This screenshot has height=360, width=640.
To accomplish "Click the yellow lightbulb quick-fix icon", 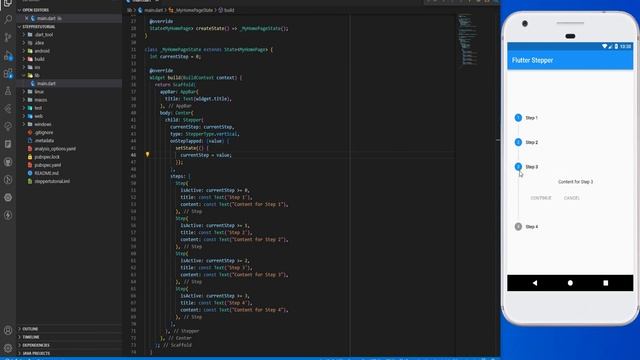I will [x=147, y=155].
